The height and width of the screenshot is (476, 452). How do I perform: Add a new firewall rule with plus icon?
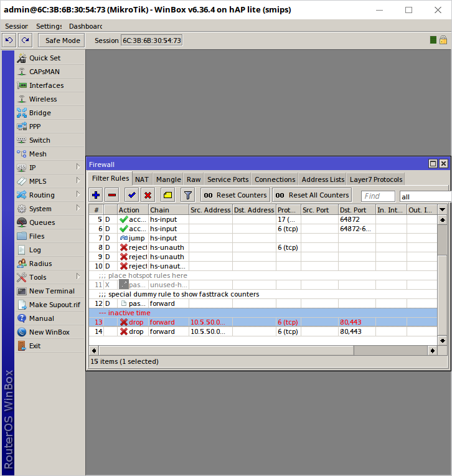[x=96, y=195]
